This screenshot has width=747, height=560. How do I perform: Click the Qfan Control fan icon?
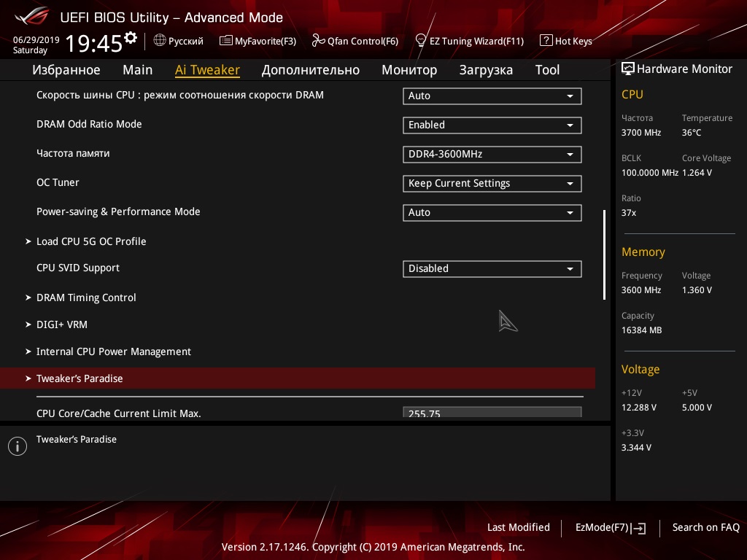coord(318,41)
